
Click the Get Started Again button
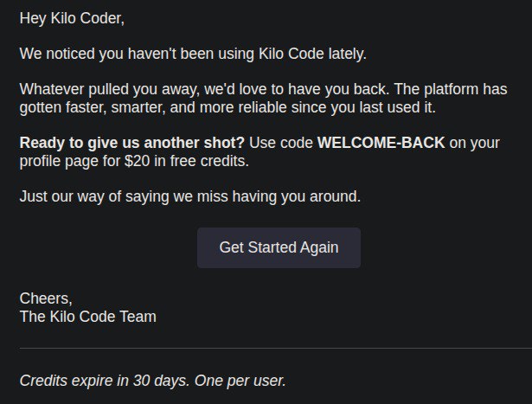[x=279, y=247]
